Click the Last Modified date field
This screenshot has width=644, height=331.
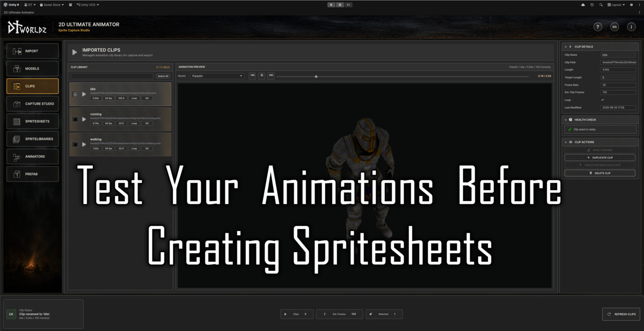click(618, 107)
